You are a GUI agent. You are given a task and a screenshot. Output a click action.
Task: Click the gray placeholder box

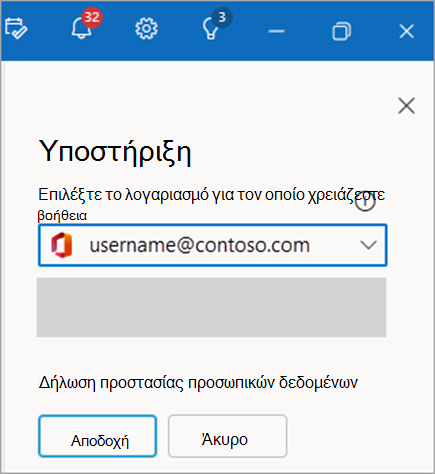point(211,307)
